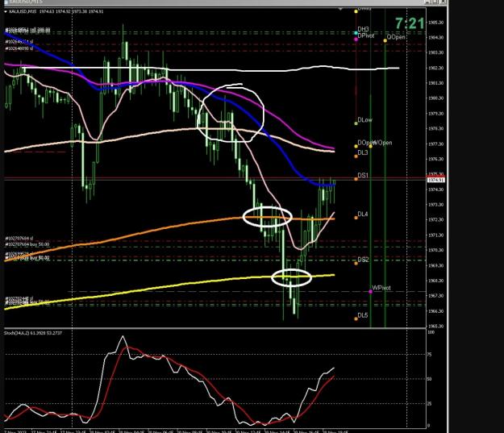Click the 1972.30 price scale value
This screenshot has height=433, width=504.
coord(435,220)
